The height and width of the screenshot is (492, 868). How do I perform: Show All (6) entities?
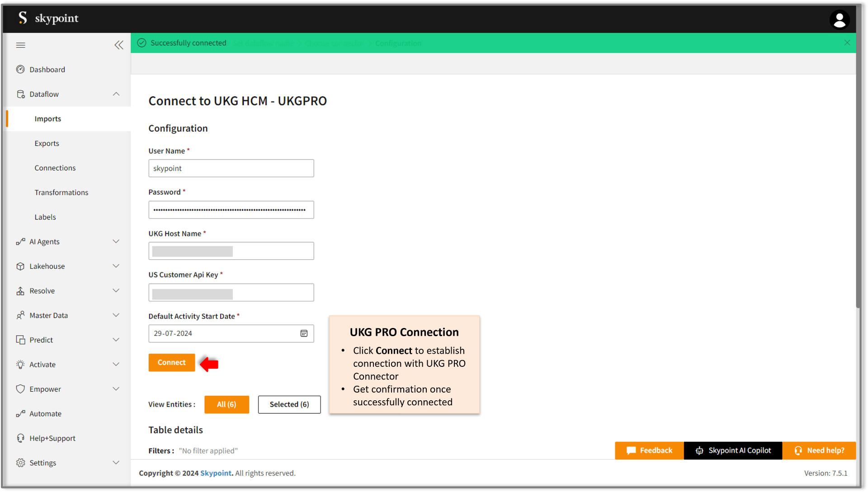pos(226,404)
